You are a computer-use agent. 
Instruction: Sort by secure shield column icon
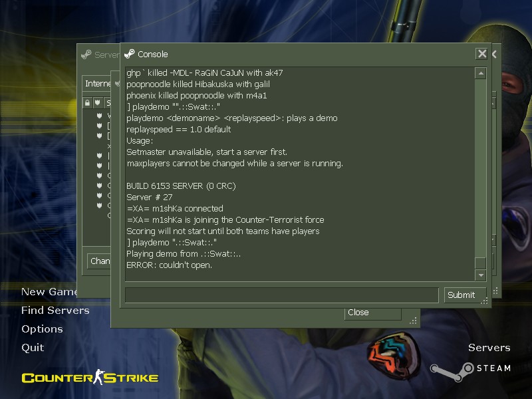click(98, 103)
